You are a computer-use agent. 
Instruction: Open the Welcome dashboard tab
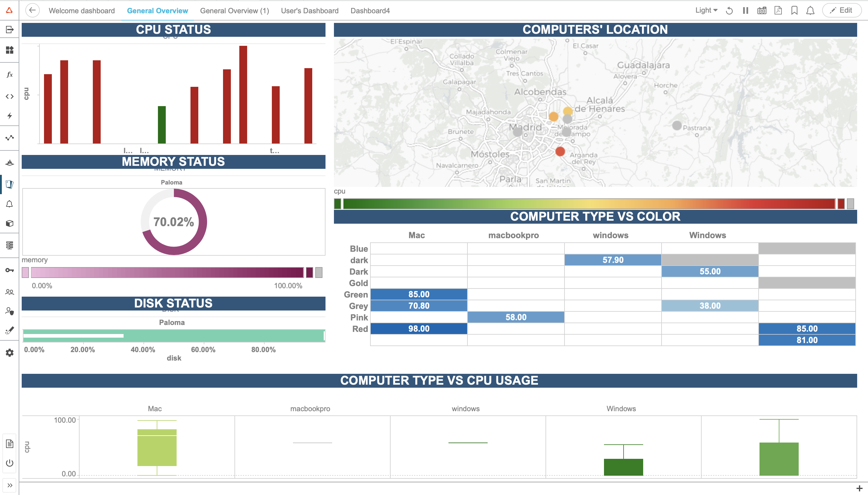pyautogui.click(x=82, y=11)
